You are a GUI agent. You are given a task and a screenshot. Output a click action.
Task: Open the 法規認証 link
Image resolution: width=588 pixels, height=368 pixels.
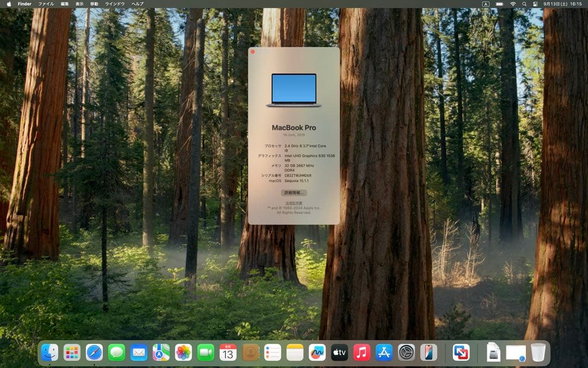[x=293, y=203]
